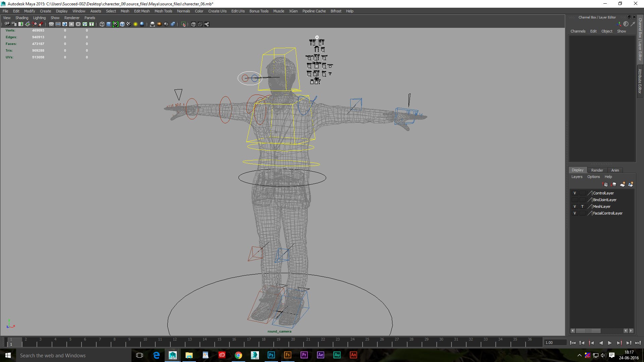Move selected layer down icon
Image resolution: width=644 pixels, height=362 pixels.
(614, 184)
